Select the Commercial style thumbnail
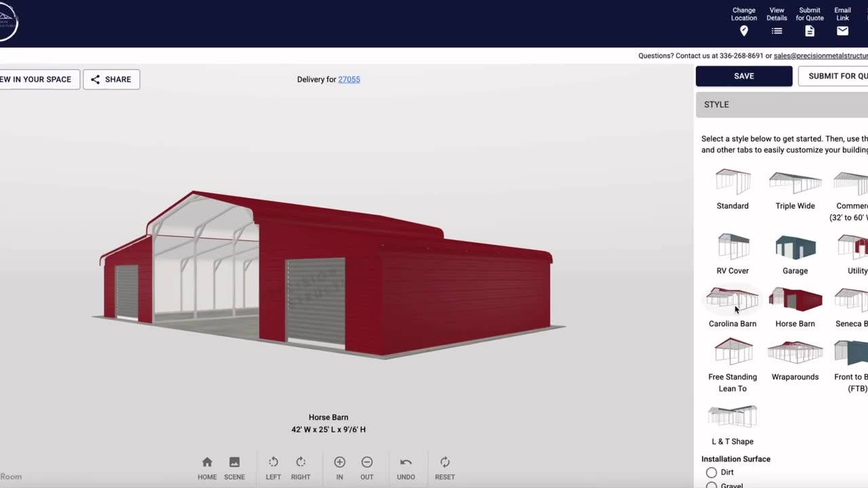Viewport: 868px width, 488px height. tap(851, 182)
